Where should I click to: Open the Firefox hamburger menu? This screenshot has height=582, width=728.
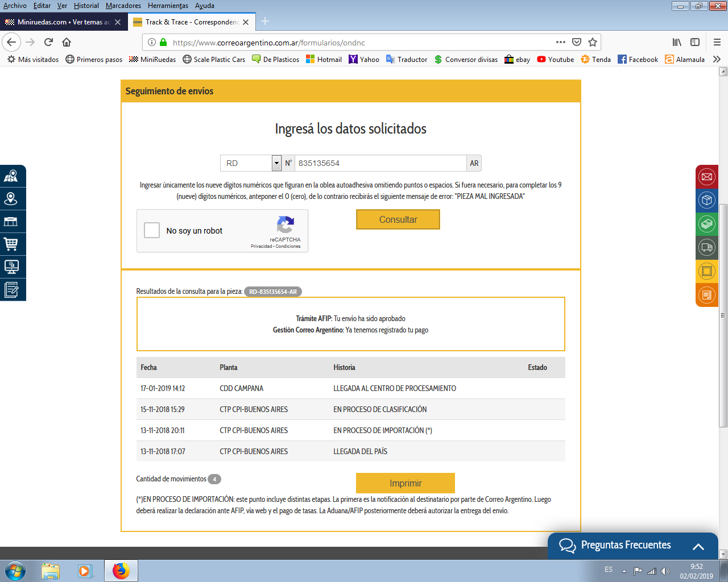coord(717,42)
